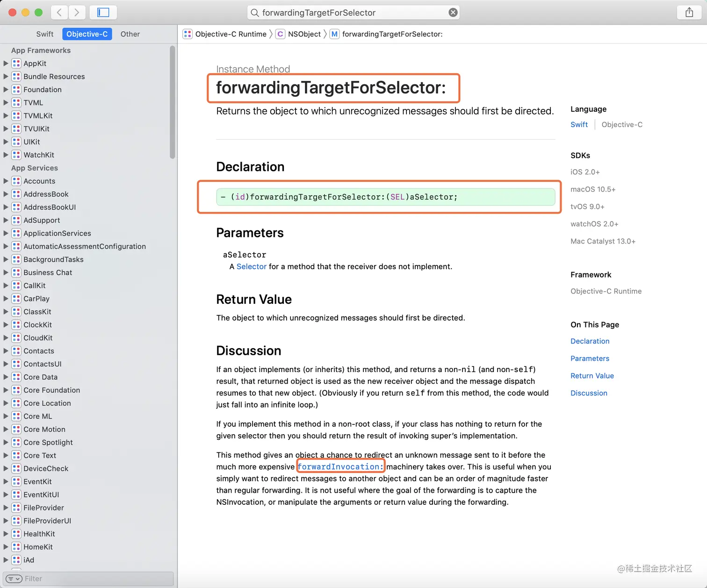This screenshot has width=707, height=588.
Task: Open NSObject breadcrumb item
Action: coord(298,34)
